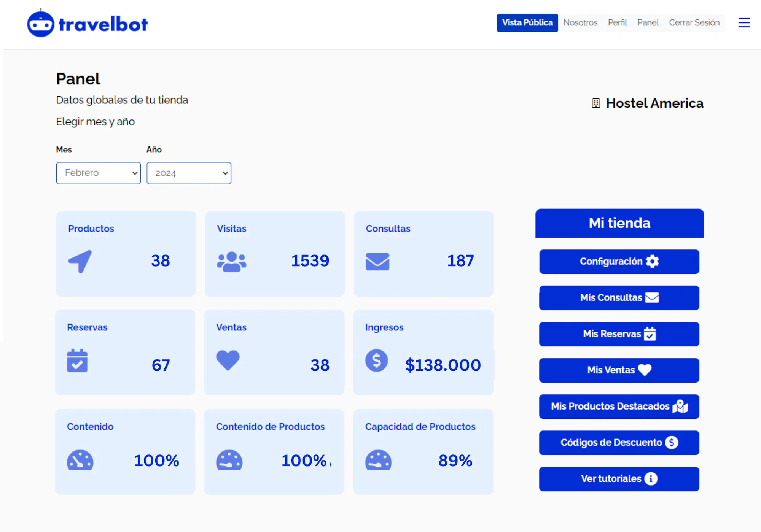This screenshot has height=532, width=761.
Task: Open Códigos de Descuento
Action: tap(619, 443)
